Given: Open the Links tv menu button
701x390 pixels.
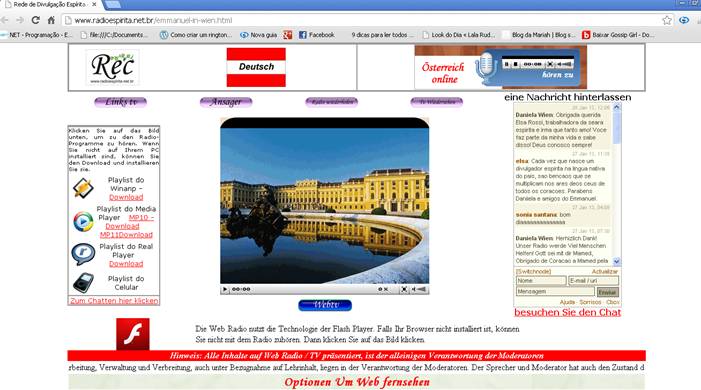Looking at the screenshot, I should (x=121, y=102).
